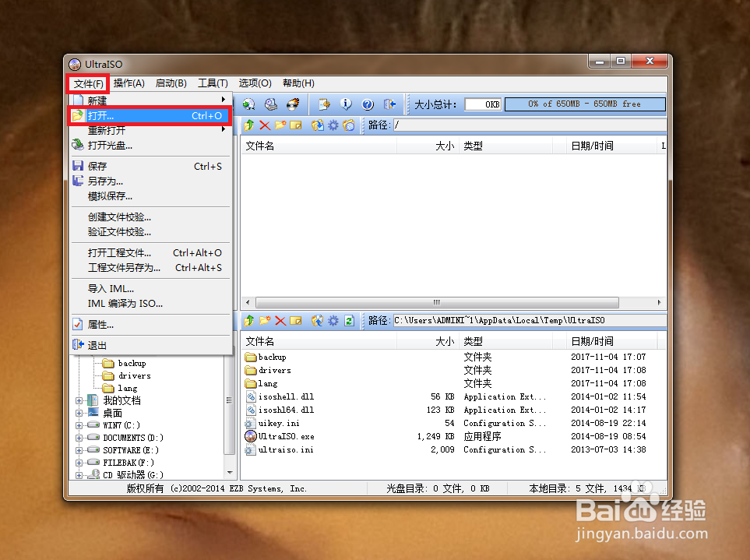Click the tree scrollbar down arrow
Screen dimensions: 750x560
pos(230,473)
